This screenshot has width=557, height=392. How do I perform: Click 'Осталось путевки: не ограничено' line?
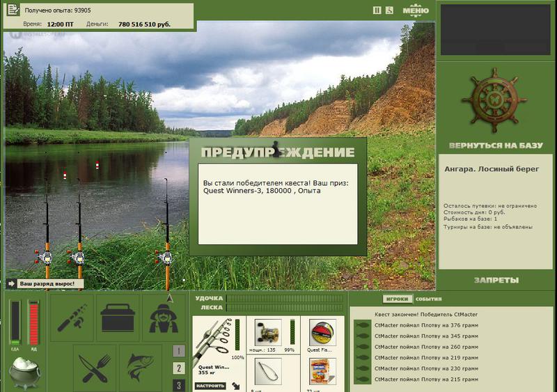(490, 206)
